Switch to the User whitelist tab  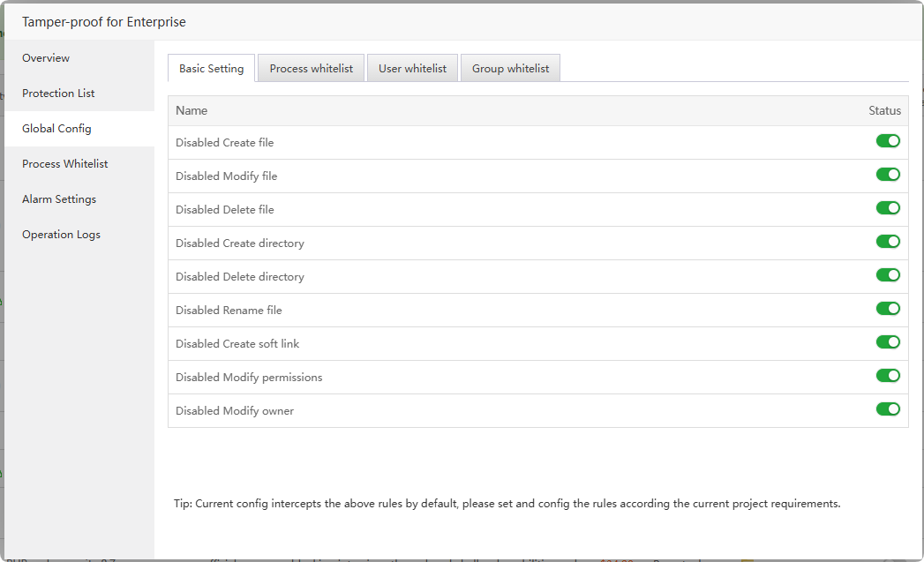pyautogui.click(x=412, y=69)
